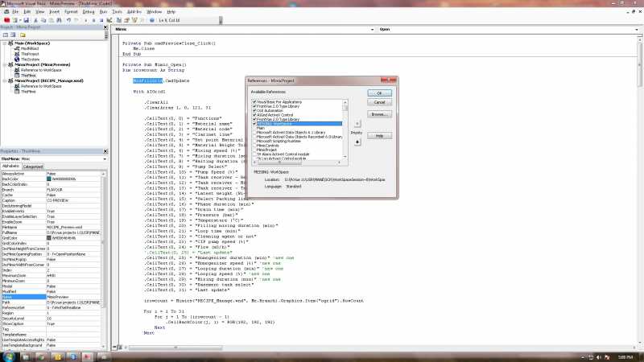
Task: Open the Open procedure dropdown in code window
Action: (x=637, y=30)
